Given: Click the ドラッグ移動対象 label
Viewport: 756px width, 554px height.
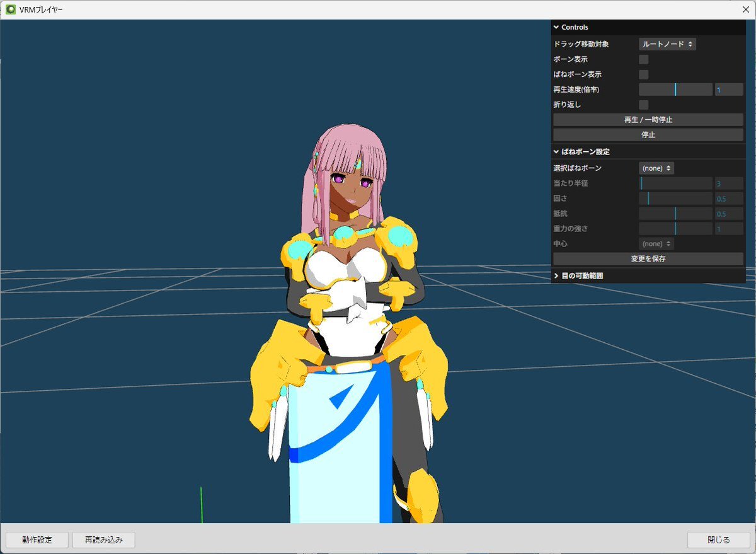Looking at the screenshot, I should click(x=581, y=44).
